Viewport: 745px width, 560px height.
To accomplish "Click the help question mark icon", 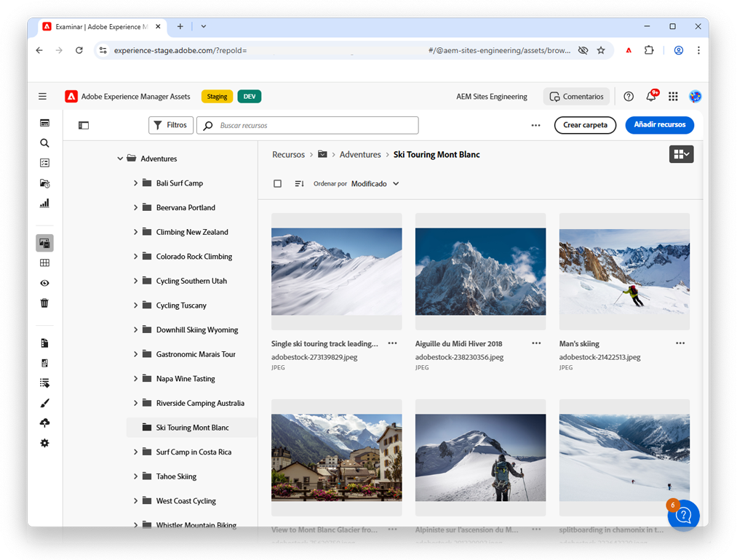I will click(x=629, y=97).
